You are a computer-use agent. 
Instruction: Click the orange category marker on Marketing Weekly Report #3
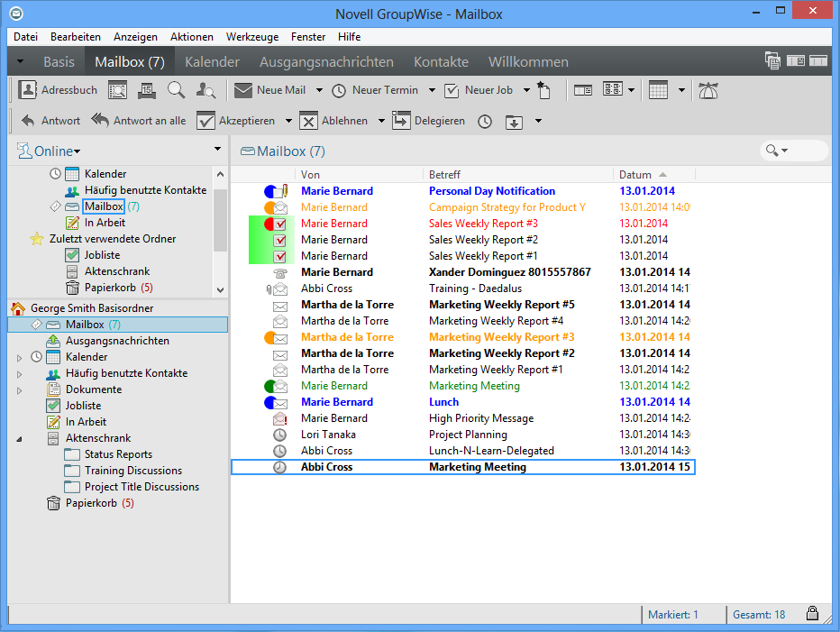tap(269, 337)
